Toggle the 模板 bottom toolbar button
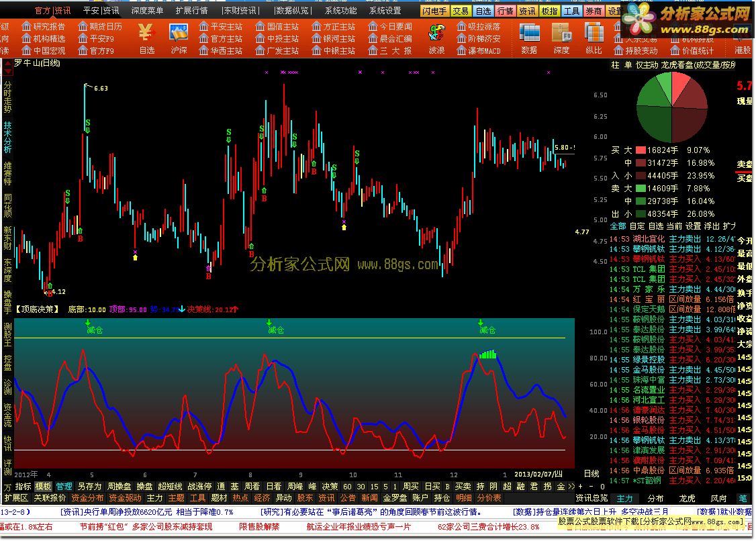The image size is (756, 541). coord(43,487)
